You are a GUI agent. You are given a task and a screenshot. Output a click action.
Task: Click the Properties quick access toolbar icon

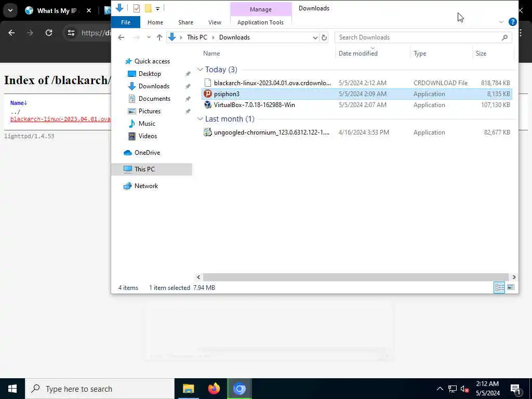point(137,8)
